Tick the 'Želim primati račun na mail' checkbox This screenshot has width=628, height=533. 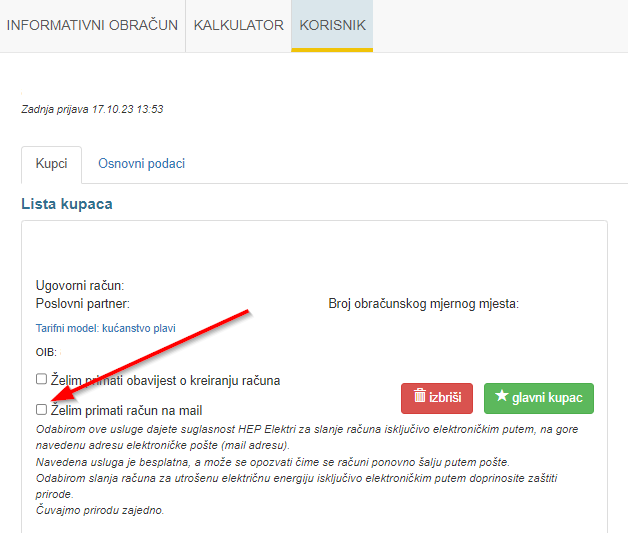41,409
